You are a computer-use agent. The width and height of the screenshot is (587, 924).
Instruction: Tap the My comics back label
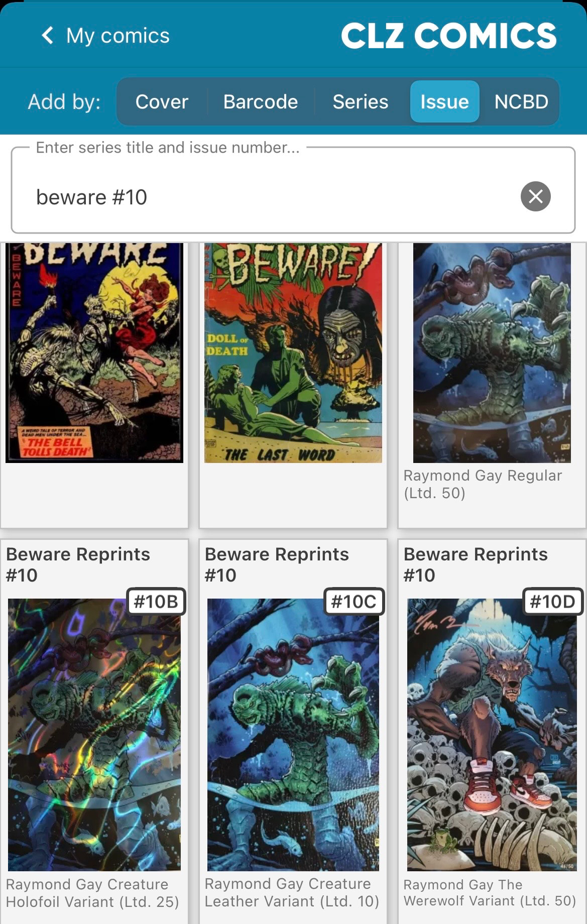coord(118,36)
